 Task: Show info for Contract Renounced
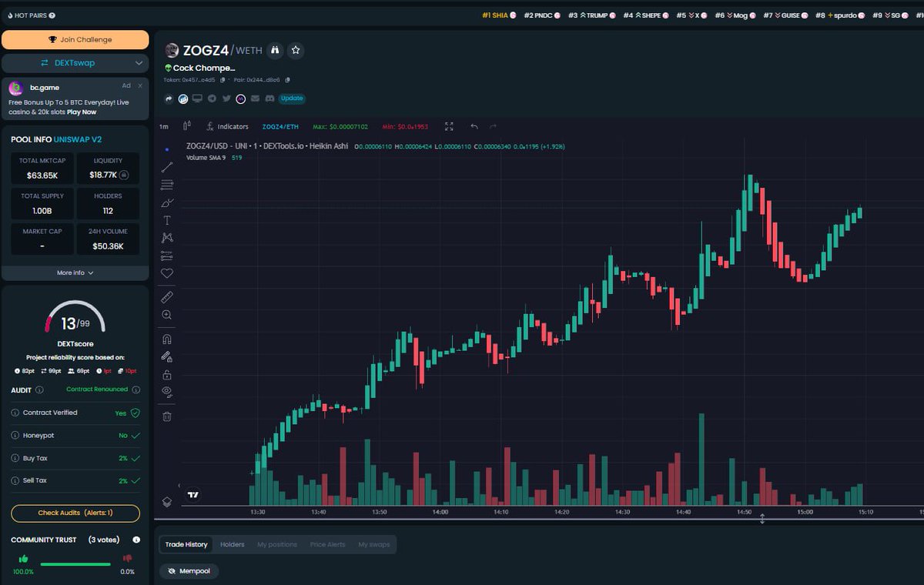[x=135, y=389]
